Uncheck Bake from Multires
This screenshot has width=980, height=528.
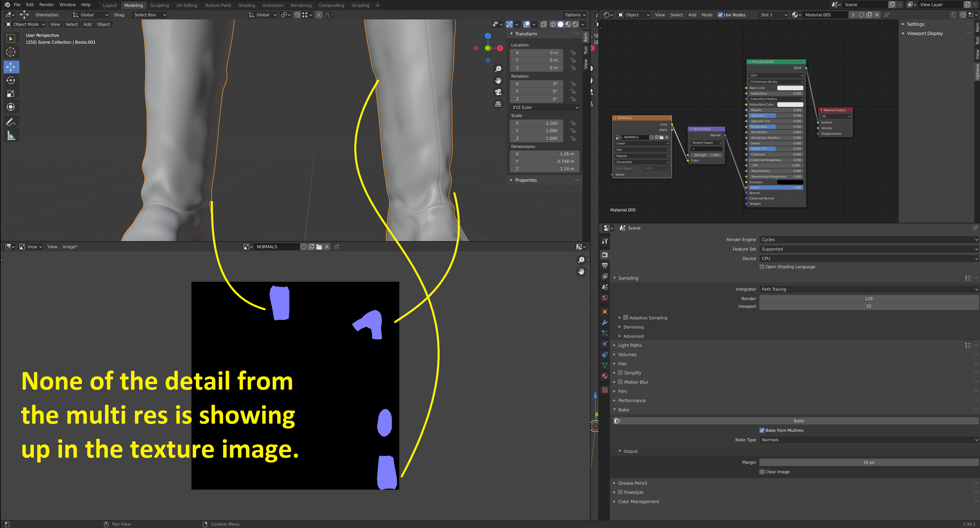[762, 430]
